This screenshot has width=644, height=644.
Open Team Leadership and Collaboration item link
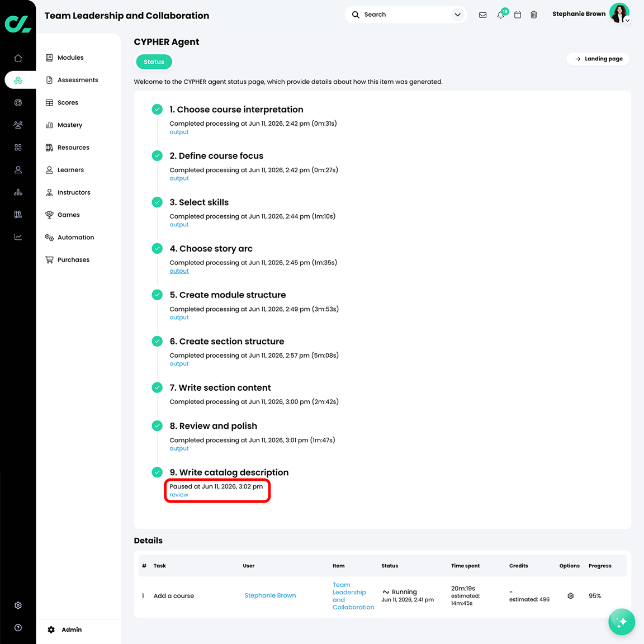click(353, 596)
